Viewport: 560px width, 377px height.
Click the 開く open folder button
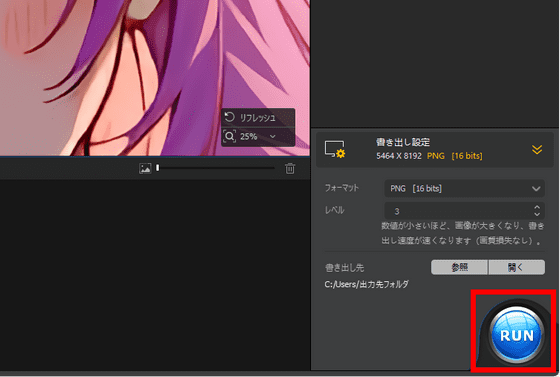pyautogui.click(x=516, y=267)
